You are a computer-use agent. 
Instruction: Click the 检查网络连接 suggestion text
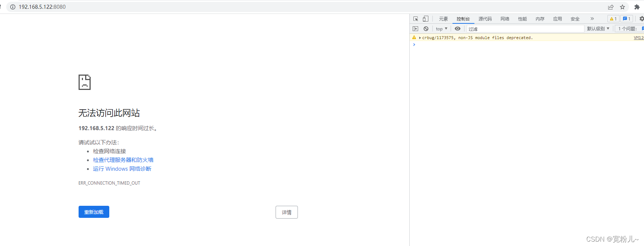tap(109, 151)
